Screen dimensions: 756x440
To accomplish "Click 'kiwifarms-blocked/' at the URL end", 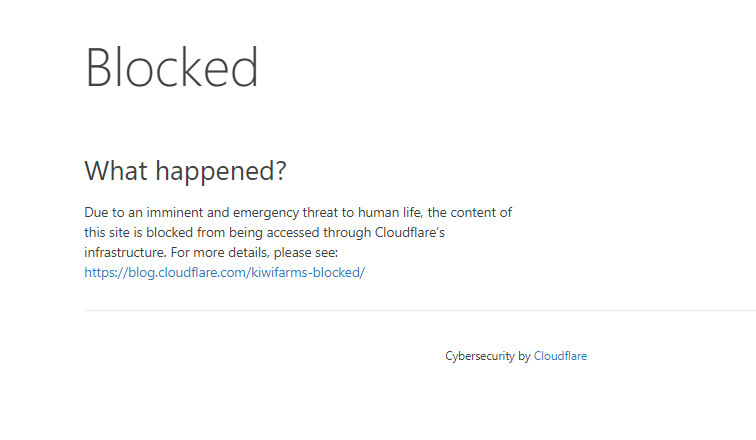I will [x=308, y=273].
